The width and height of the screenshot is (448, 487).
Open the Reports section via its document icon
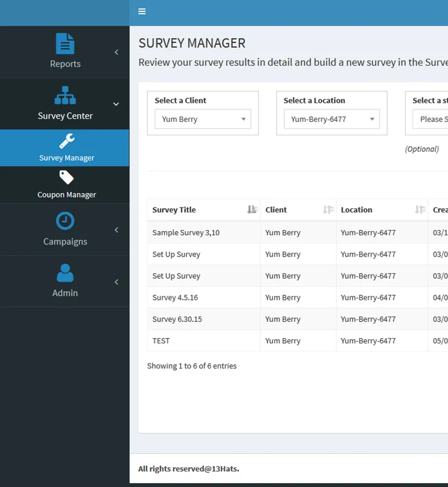click(x=65, y=43)
